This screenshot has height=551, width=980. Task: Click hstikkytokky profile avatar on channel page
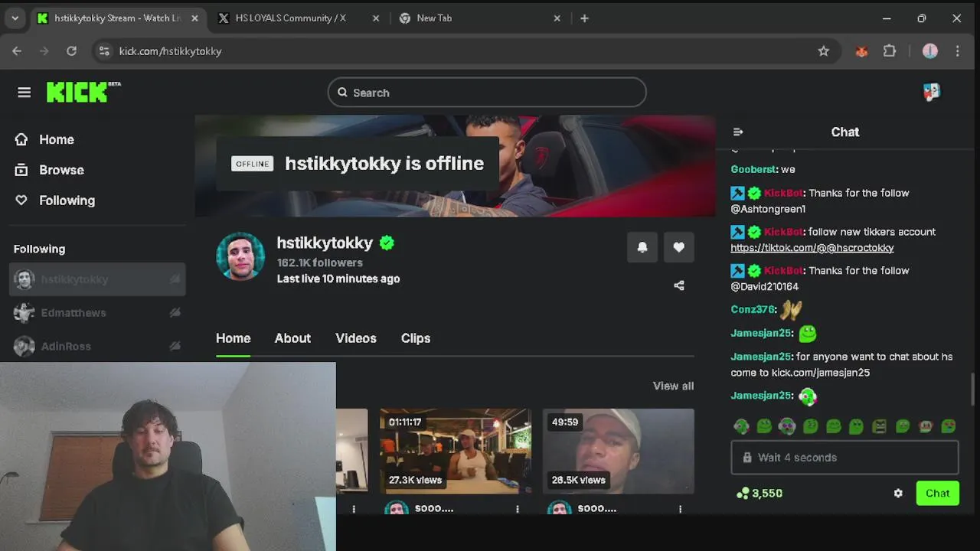point(240,256)
